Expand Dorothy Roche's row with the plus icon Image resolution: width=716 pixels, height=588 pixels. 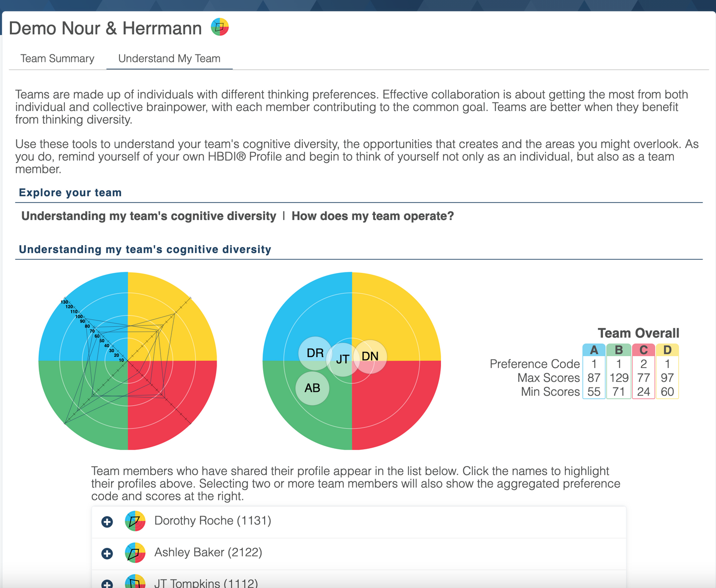(x=107, y=522)
